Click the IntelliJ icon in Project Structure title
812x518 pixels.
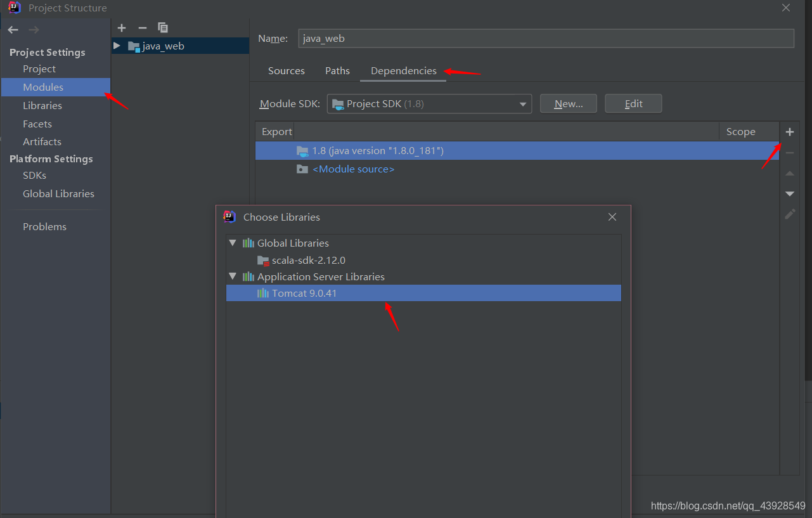click(x=14, y=8)
